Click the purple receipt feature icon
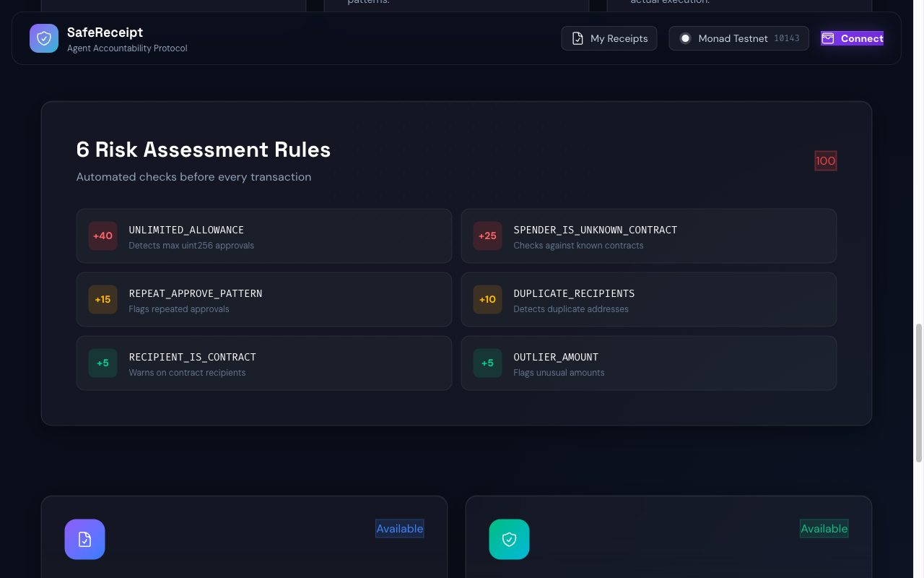This screenshot has width=924, height=578. click(x=84, y=540)
